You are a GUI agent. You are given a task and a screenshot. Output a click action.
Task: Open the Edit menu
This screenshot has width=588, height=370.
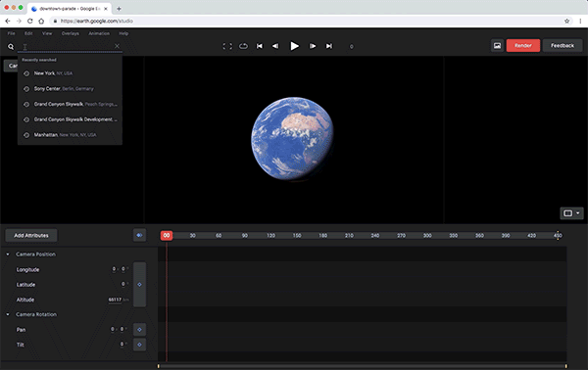click(28, 33)
